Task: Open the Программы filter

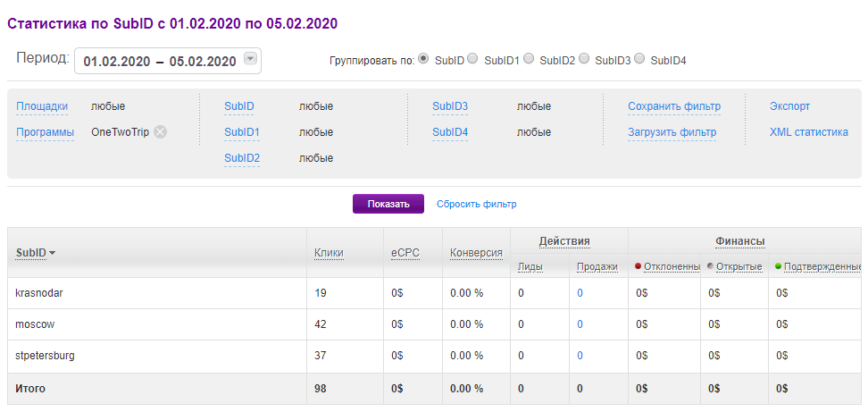Action: (x=45, y=132)
